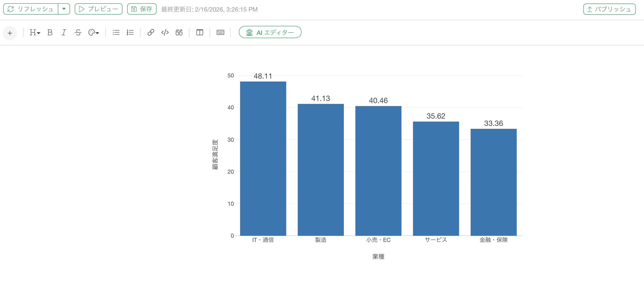Toggle italic text formatting
Viewport: 644px width, 288px height.
(x=64, y=32)
